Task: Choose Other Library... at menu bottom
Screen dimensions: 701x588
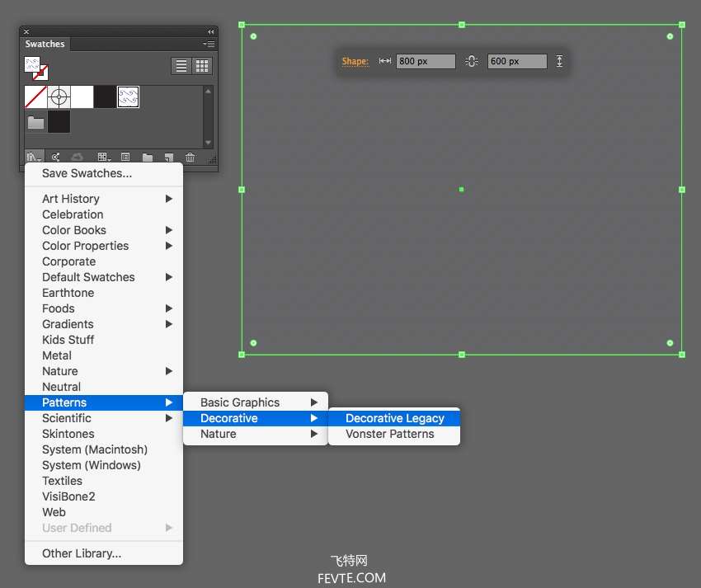Action: coord(104,553)
